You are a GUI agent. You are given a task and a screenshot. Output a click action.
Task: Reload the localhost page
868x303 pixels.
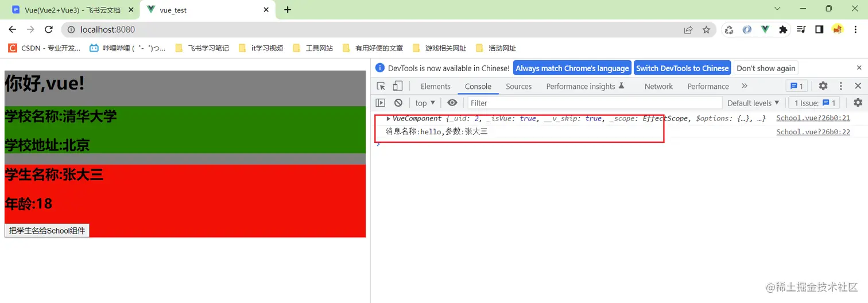point(49,29)
